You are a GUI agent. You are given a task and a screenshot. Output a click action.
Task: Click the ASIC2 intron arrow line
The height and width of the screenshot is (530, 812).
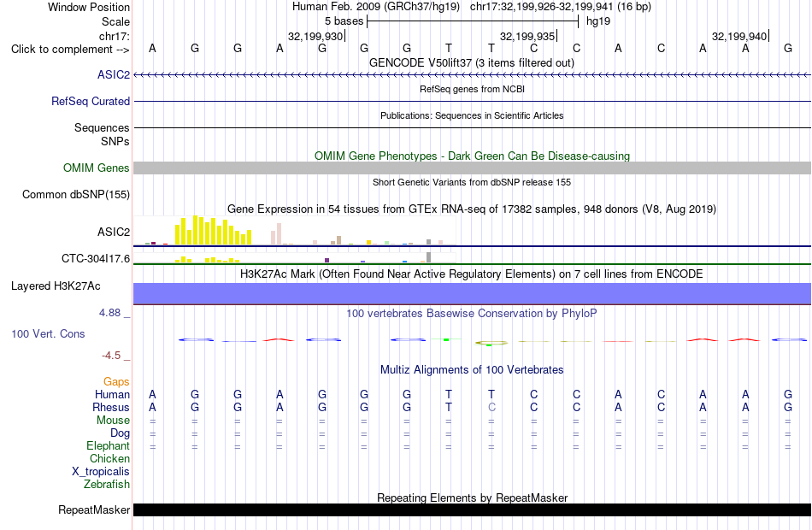click(472, 75)
